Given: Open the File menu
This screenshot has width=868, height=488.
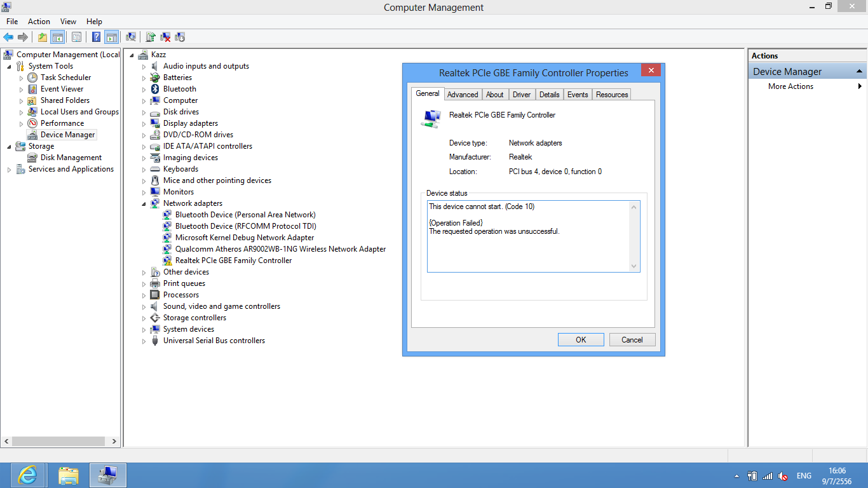Looking at the screenshot, I should 12,22.
